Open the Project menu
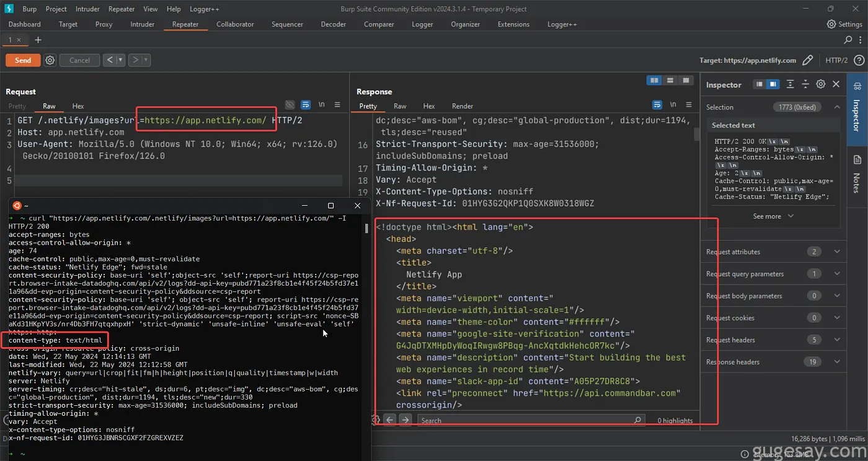 [56, 9]
